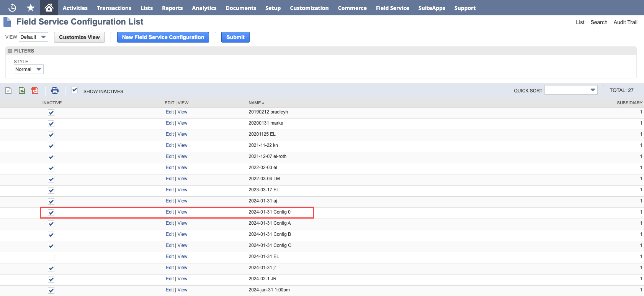The height and width of the screenshot is (296, 644).
Task: Print the list with printer icon
Action: point(55,90)
